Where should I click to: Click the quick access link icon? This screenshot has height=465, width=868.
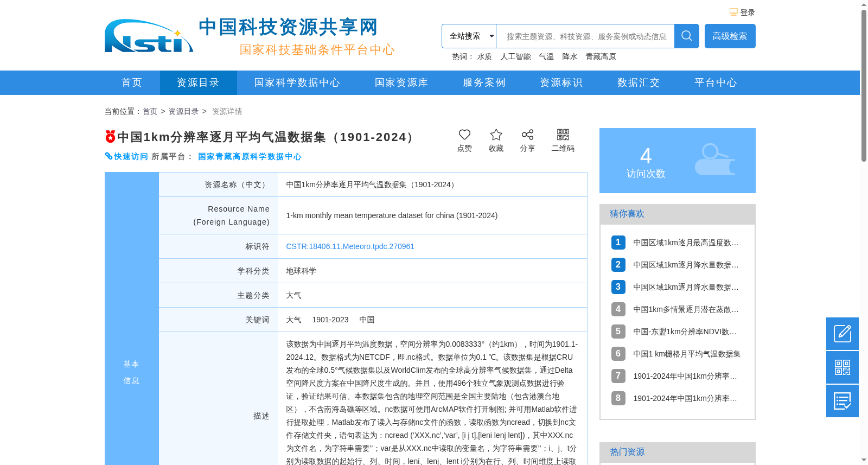click(108, 156)
